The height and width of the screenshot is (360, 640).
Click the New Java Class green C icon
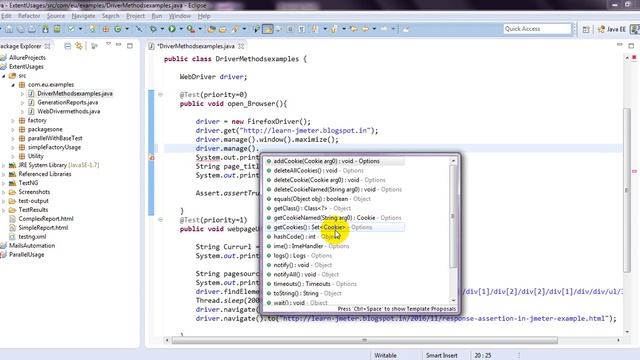click(x=118, y=29)
